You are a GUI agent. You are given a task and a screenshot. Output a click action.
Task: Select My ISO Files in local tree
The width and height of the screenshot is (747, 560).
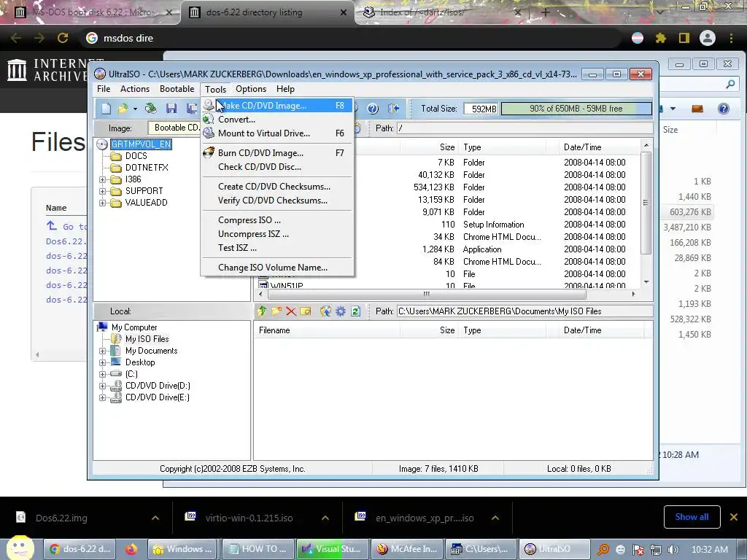coord(147,339)
